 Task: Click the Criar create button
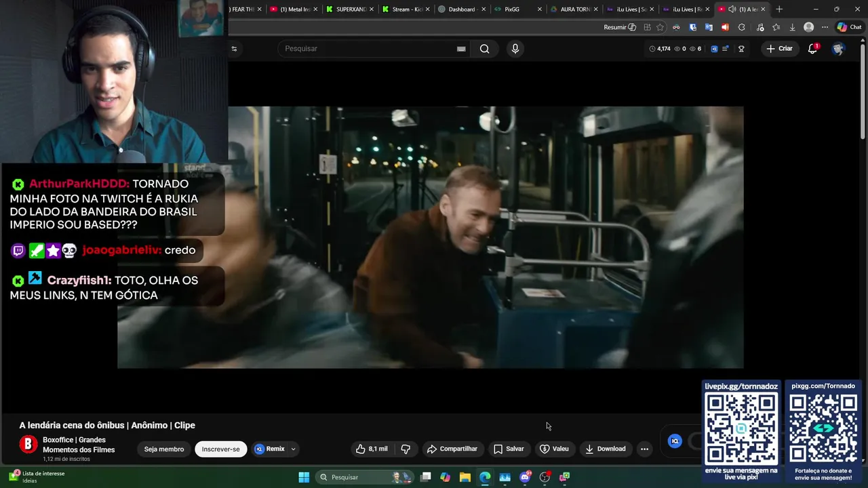point(779,49)
